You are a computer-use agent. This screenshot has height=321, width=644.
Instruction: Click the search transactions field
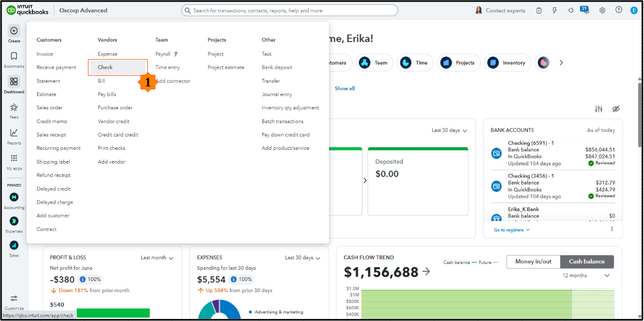289,10
